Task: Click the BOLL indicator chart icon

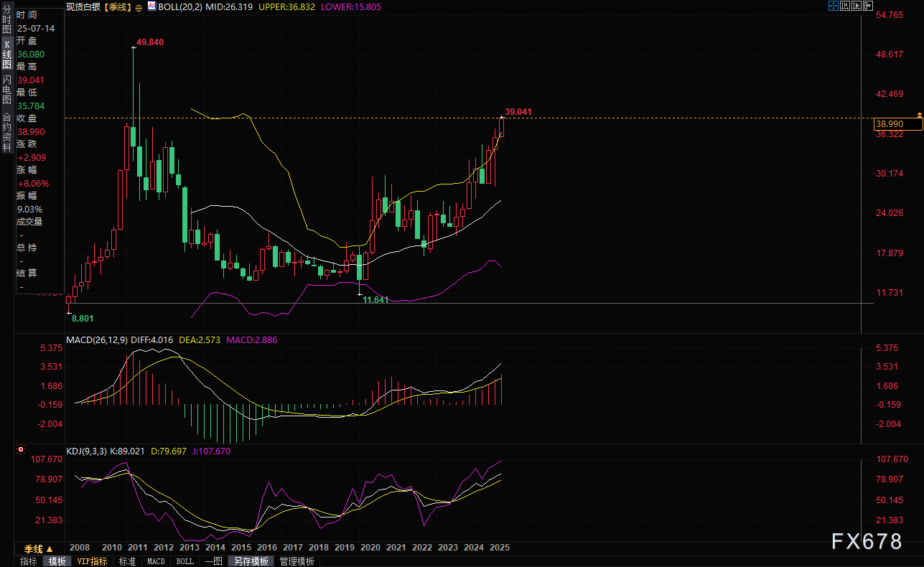Action: point(151,6)
